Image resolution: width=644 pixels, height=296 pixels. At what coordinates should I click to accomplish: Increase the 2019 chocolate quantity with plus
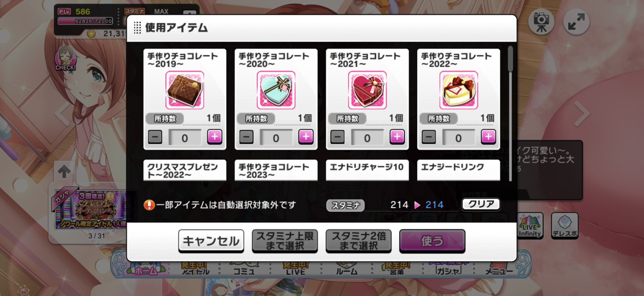(x=214, y=137)
